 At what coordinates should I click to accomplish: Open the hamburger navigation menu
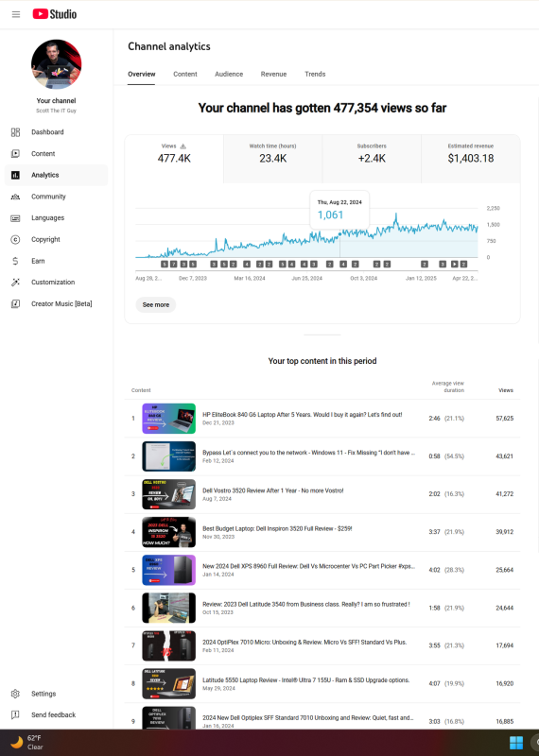click(16, 14)
